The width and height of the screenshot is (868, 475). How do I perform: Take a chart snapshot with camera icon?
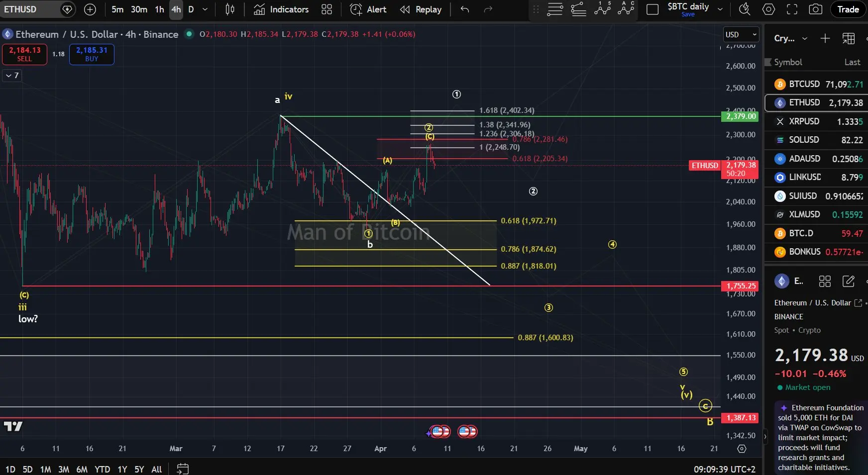point(815,9)
